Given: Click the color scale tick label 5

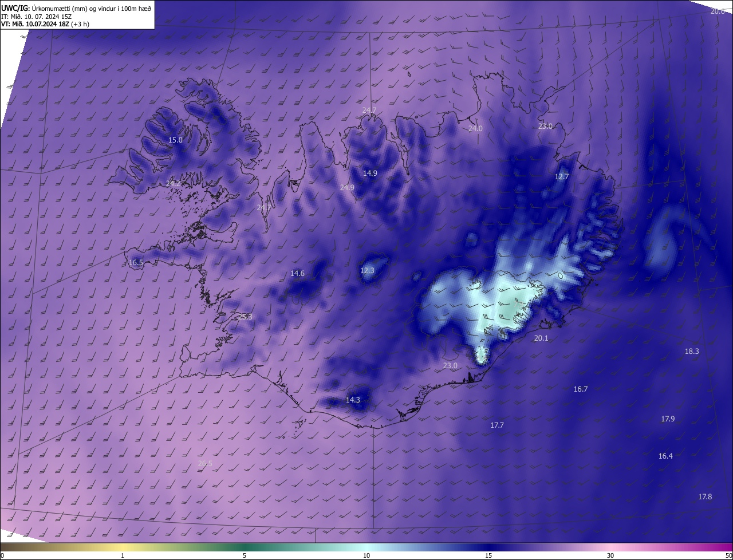Looking at the screenshot, I should (245, 555).
